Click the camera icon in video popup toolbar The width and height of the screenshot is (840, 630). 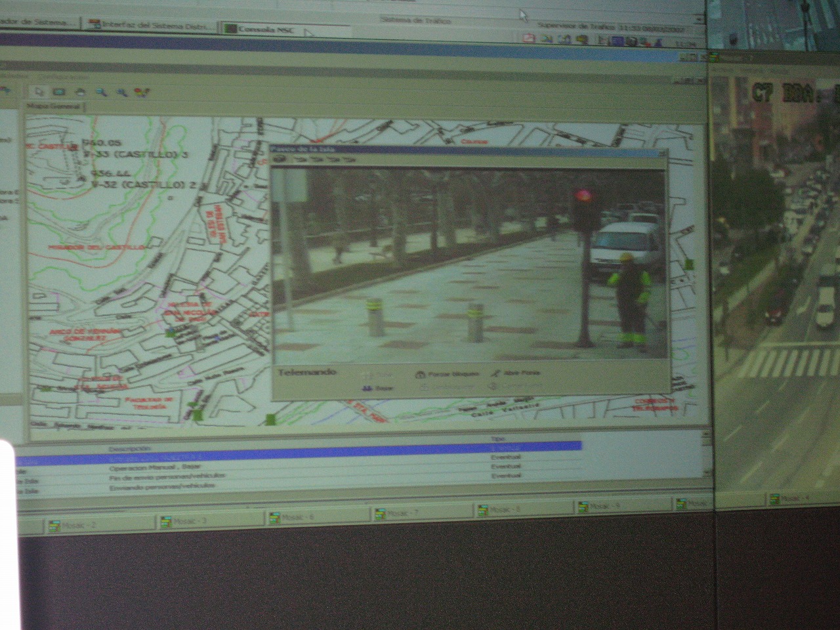click(280, 159)
